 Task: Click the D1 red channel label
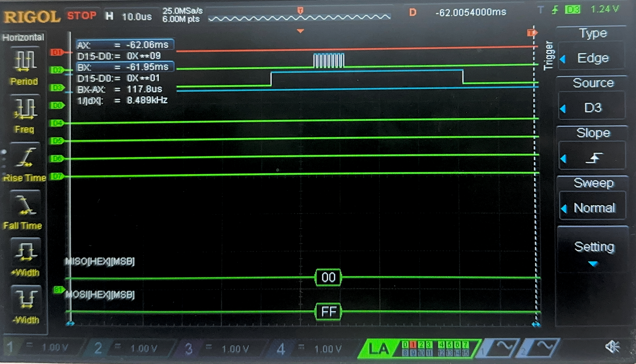coord(57,52)
